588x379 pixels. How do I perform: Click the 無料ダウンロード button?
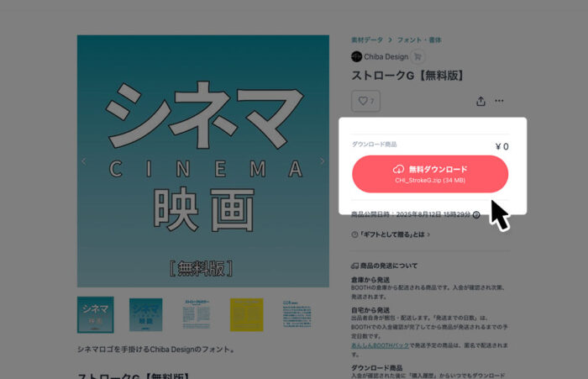click(430, 174)
